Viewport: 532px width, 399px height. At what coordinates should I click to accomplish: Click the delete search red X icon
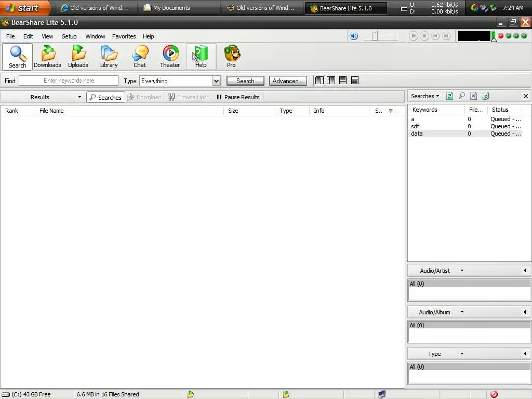(x=473, y=96)
